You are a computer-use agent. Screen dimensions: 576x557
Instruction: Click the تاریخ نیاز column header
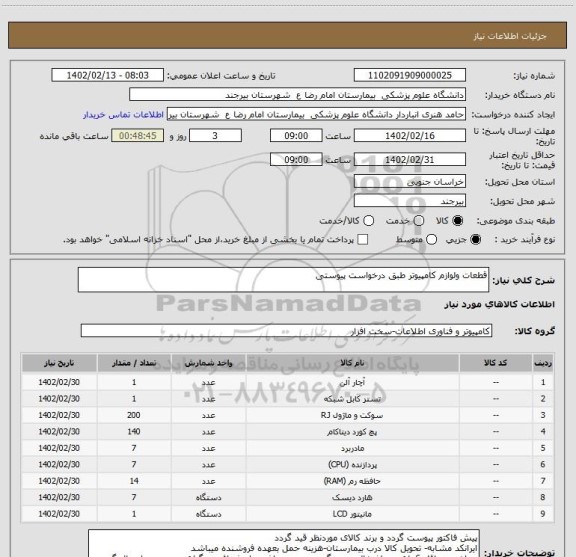tap(59, 363)
